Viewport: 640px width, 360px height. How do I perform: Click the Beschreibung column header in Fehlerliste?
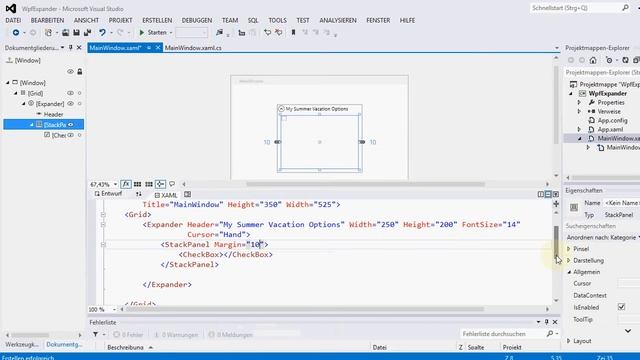(125, 347)
